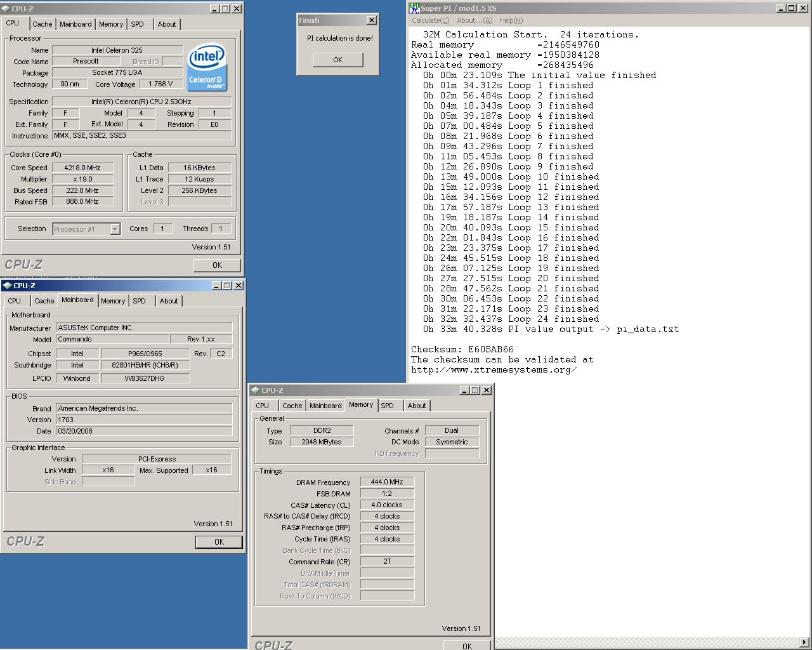Select SPD tab in Mainboard CPU-Z window
Viewport: 812px width, 650px height.
point(140,301)
